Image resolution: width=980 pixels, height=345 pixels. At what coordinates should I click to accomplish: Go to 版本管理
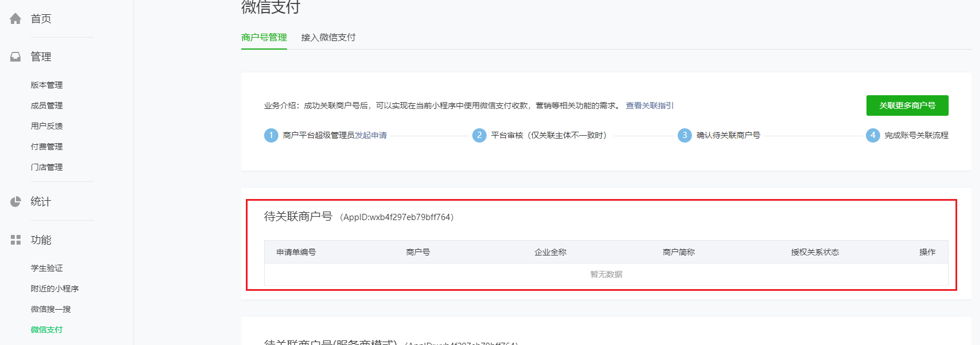(x=47, y=85)
